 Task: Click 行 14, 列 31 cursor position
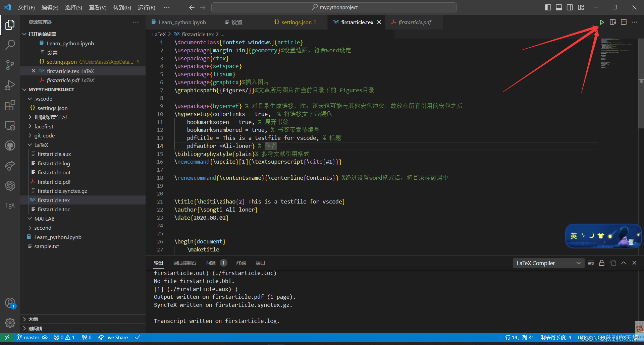pyautogui.click(x=520, y=337)
